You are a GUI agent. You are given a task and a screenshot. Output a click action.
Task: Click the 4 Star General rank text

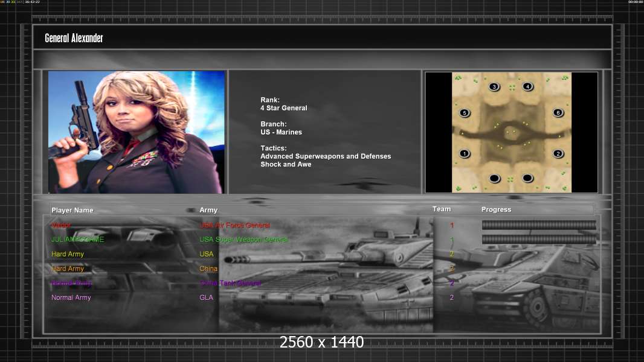[284, 108]
